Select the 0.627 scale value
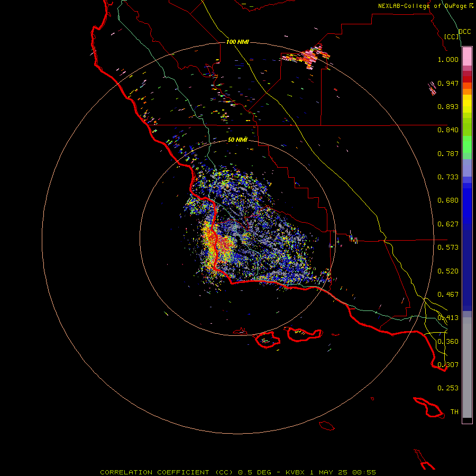Image resolution: width=476 pixels, height=476 pixels. [x=448, y=224]
